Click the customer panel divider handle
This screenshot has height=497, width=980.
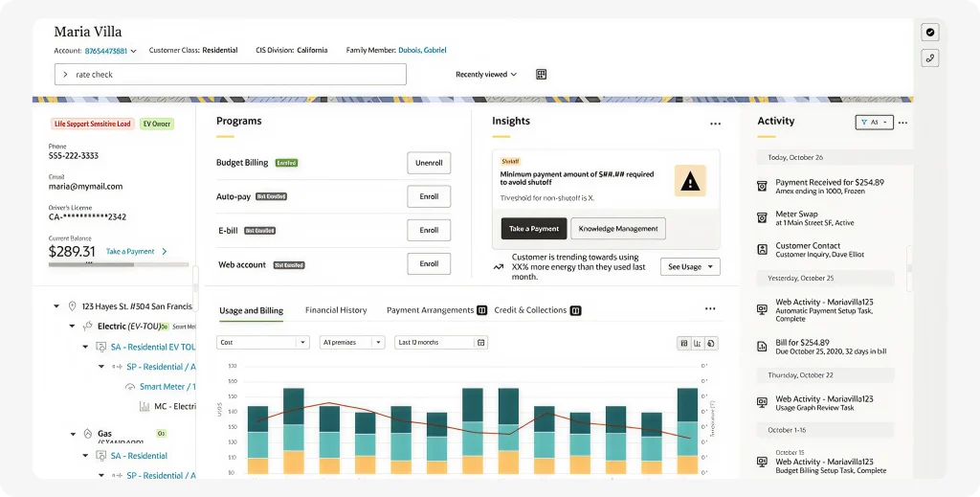[x=195, y=288]
